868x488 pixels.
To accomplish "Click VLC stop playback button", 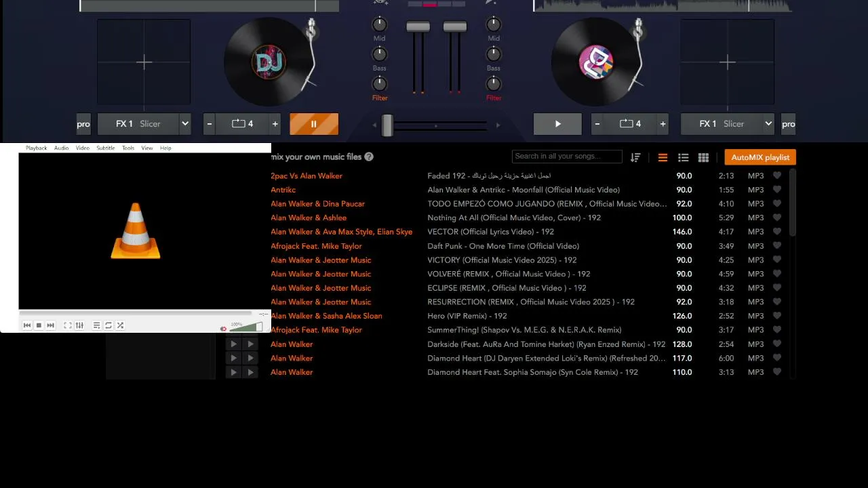I will pyautogui.click(x=39, y=325).
